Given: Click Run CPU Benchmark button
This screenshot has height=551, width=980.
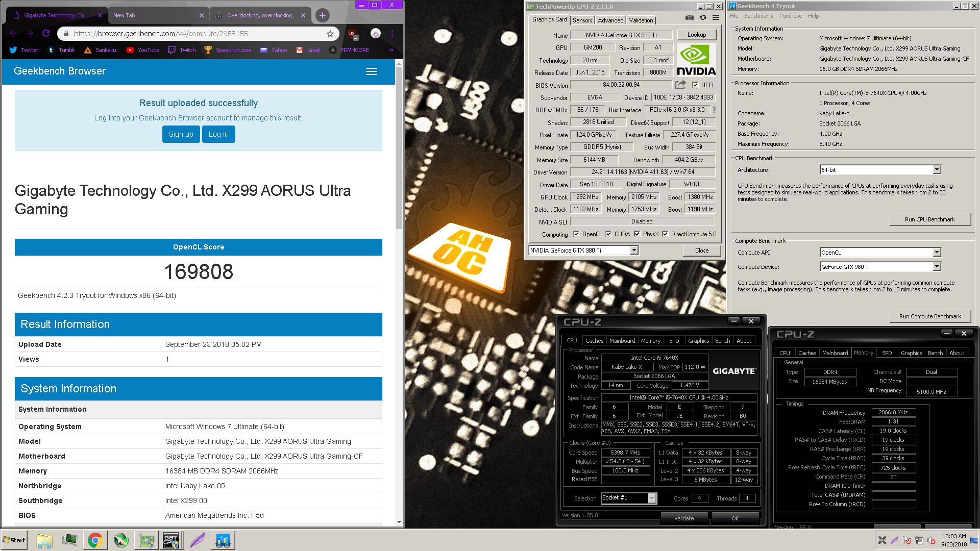Looking at the screenshot, I should coord(930,219).
